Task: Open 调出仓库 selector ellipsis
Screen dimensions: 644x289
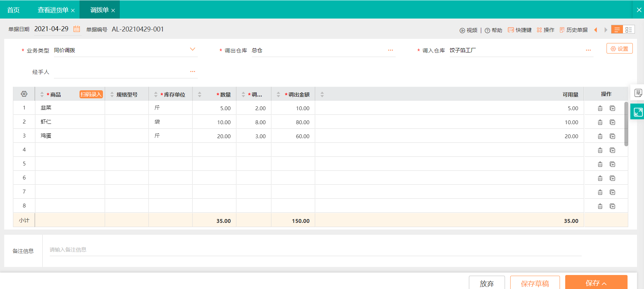Action: [x=390, y=50]
